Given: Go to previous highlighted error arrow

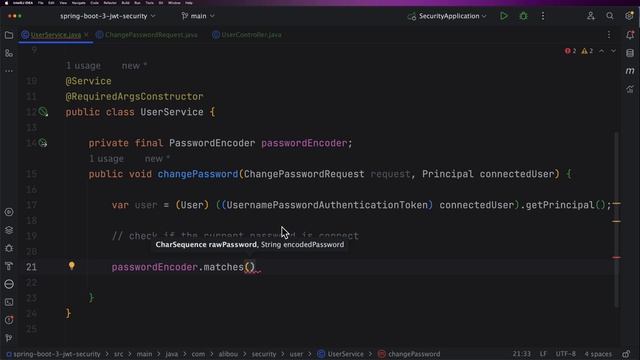Looking at the screenshot, I should [602, 51].
